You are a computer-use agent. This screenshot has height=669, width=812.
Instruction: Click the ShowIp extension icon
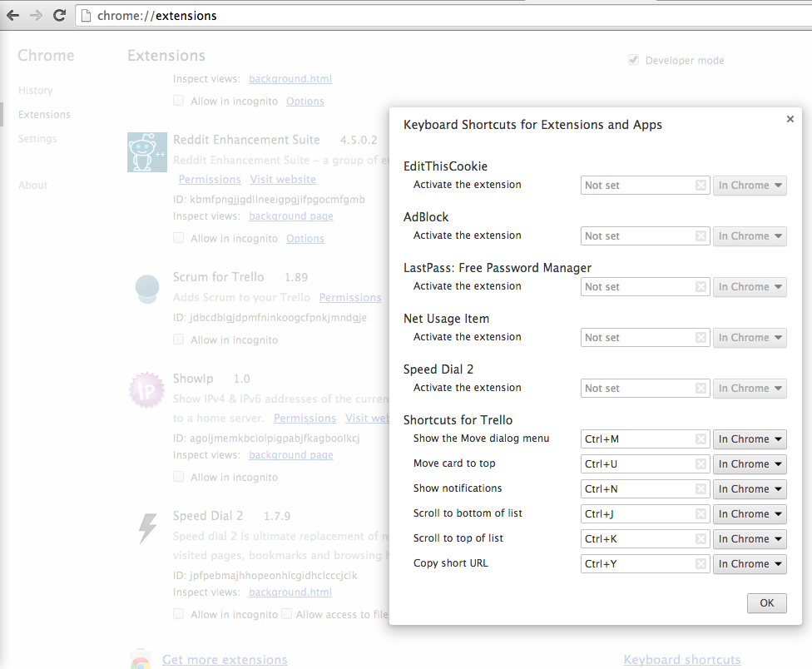[x=146, y=390]
